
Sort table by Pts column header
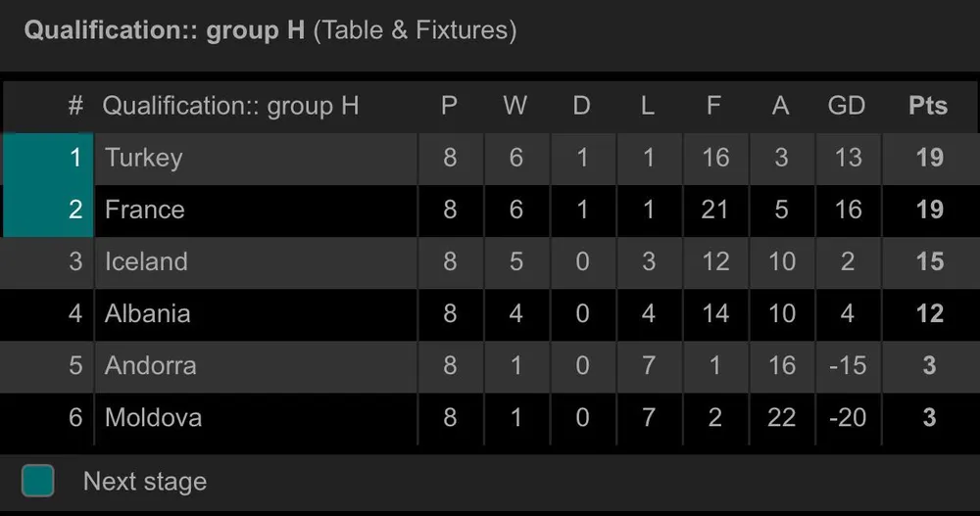pyautogui.click(x=928, y=106)
